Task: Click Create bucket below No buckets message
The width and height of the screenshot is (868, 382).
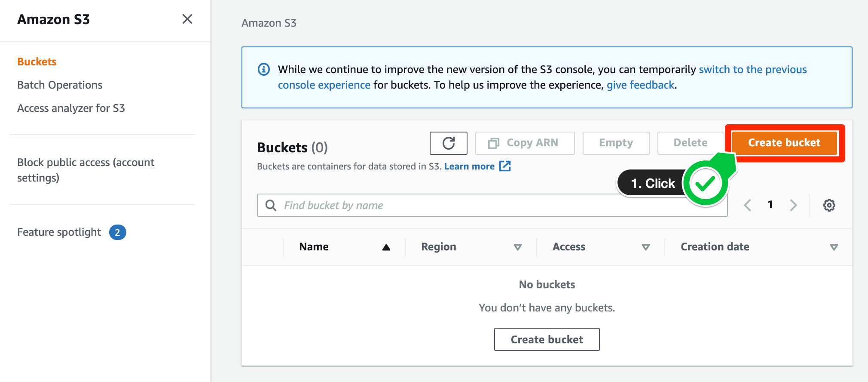Action: (547, 339)
